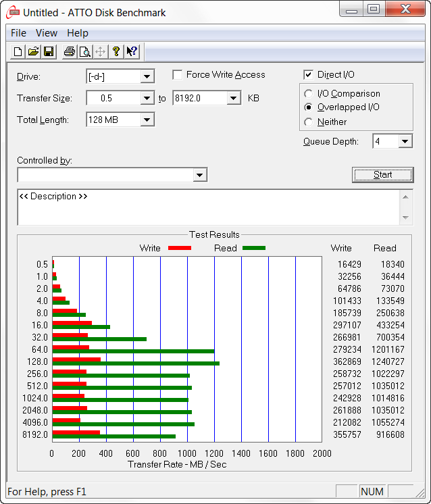The height and width of the screenshot is (504, 431).
Task: Click the read value 700354
Action: coord(390,337)
